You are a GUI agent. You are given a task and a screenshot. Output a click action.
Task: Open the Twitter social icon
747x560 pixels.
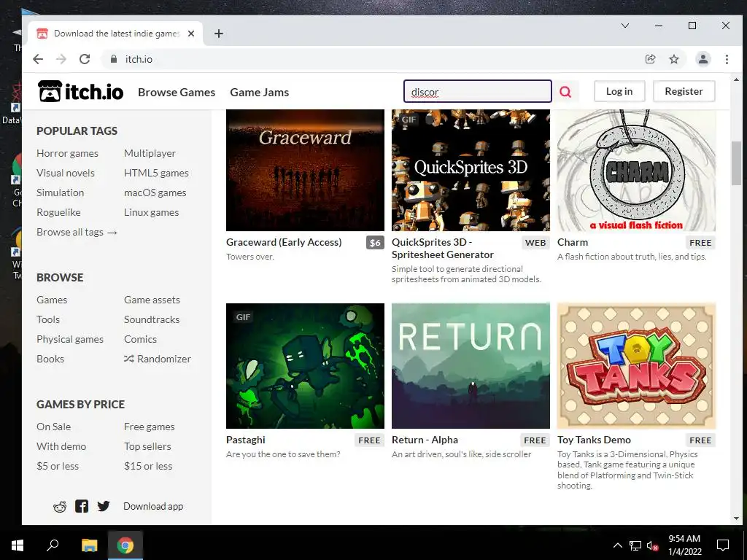tap(104, 506)
